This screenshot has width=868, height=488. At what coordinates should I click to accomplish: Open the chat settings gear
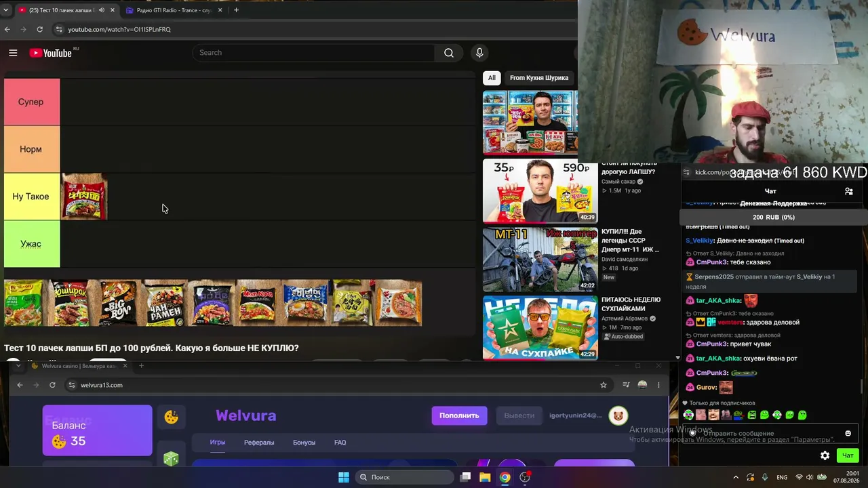point(825,455)
